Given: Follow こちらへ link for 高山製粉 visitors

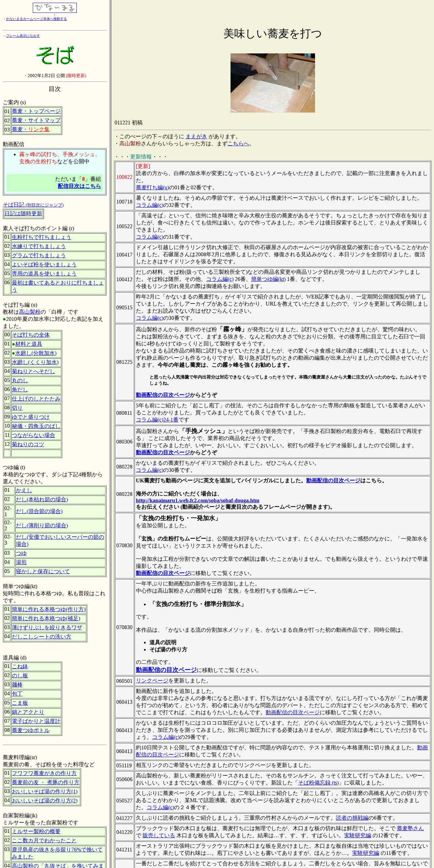Looking at the screenshot, I should pos(238,144).
